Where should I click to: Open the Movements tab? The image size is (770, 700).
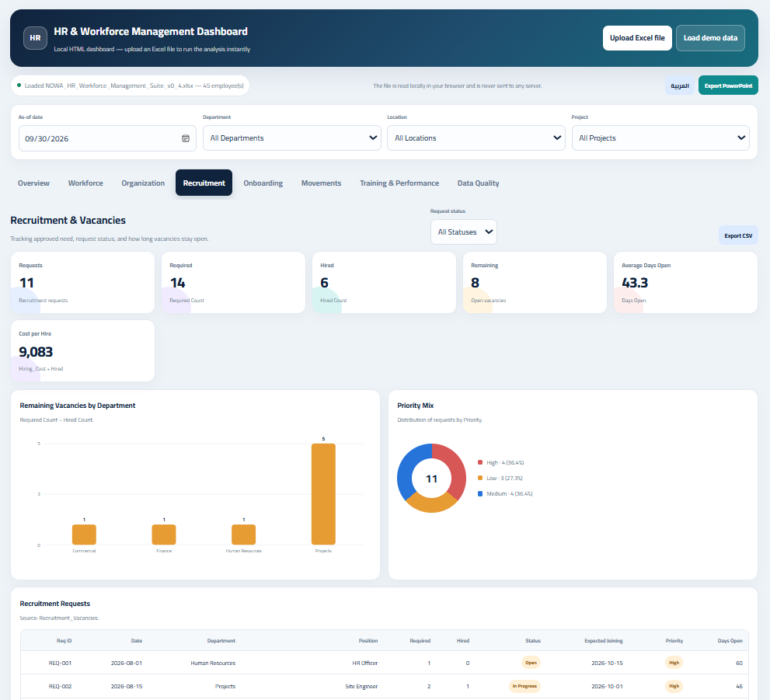(321, 183)
